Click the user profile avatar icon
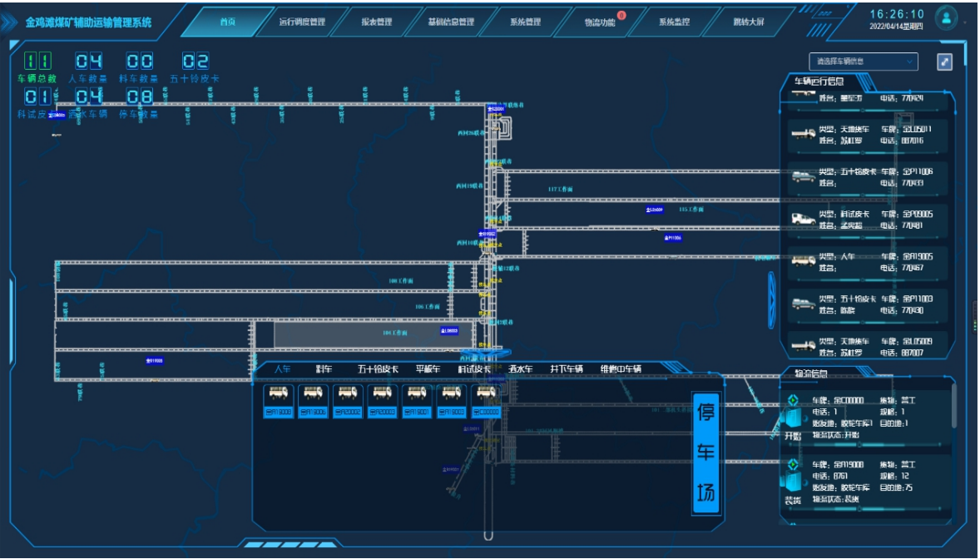This screenshot has height=559, width=980. coord(946,17)
